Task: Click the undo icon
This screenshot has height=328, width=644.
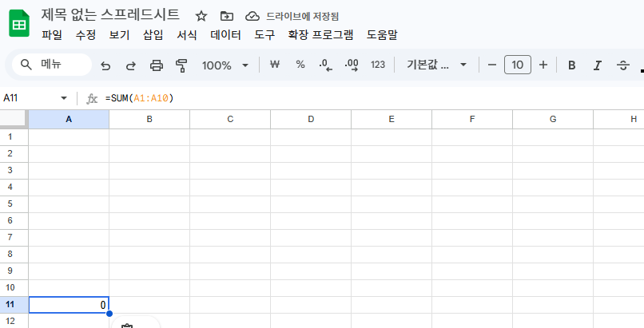Action: click(x=105, y=65)
